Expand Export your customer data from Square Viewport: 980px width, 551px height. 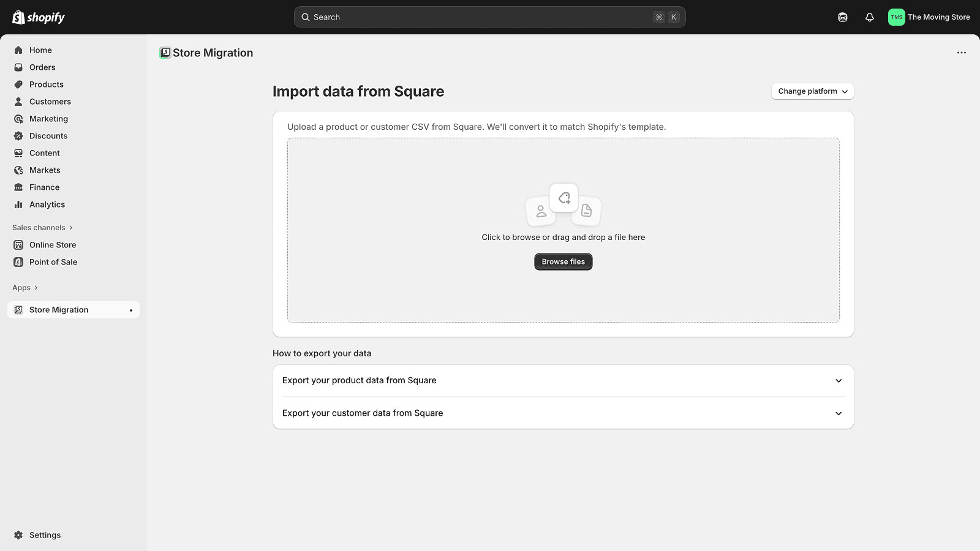563,413
